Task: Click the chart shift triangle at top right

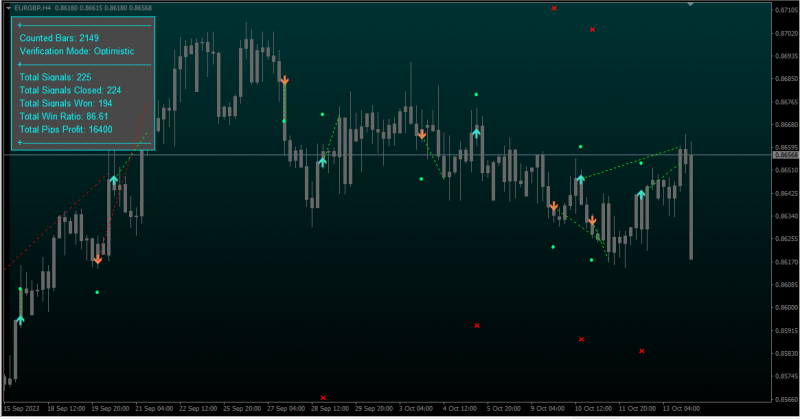Action: pyautogui.click(x=690, y=4)
